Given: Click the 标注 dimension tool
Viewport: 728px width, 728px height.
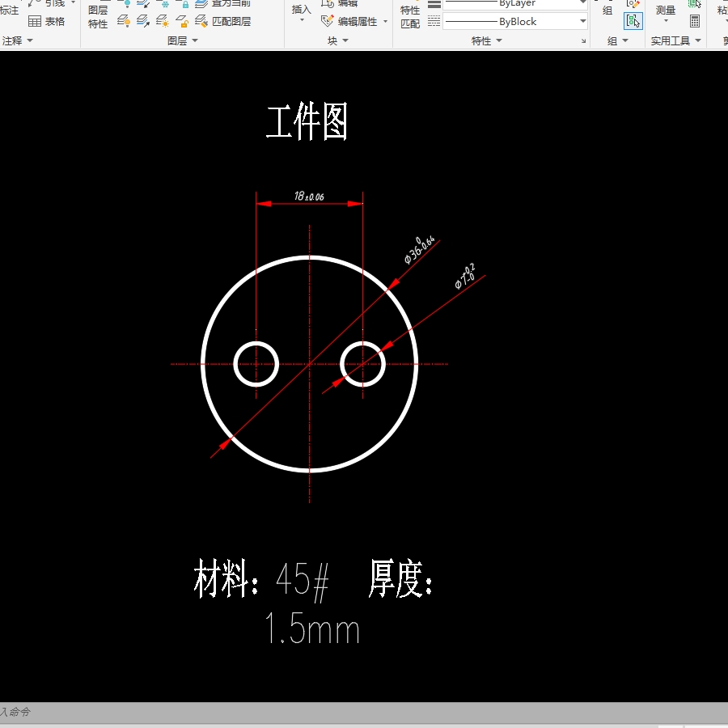Looking at the screenshot, I should [9, 11].
